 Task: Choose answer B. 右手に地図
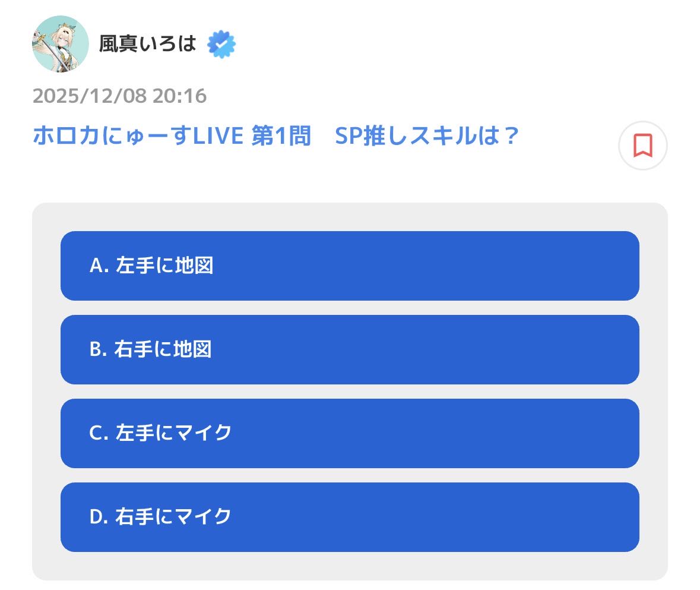pos(350,349)
